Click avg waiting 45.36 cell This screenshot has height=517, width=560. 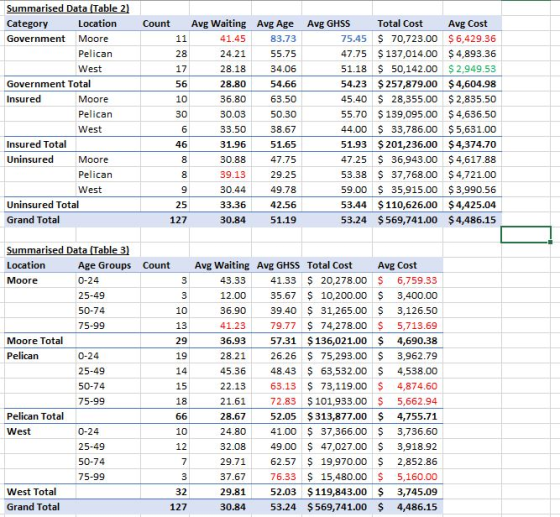coord(232,371)
